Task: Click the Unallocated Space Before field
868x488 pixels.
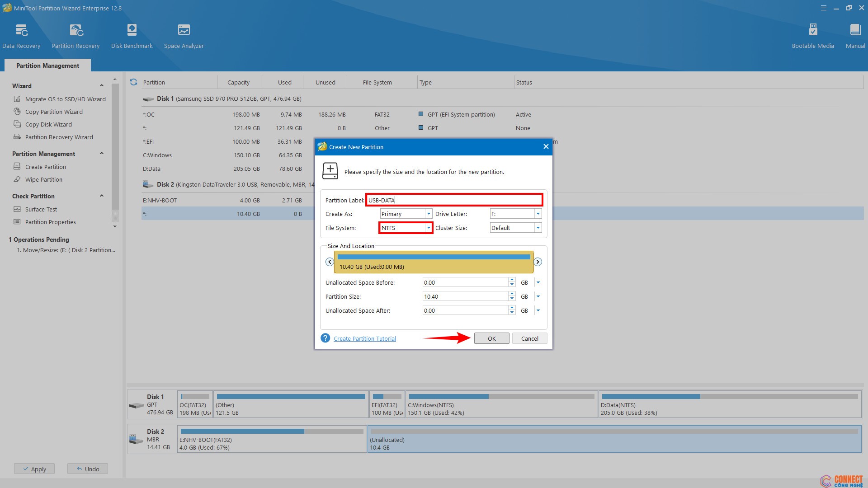Action: 465,282
